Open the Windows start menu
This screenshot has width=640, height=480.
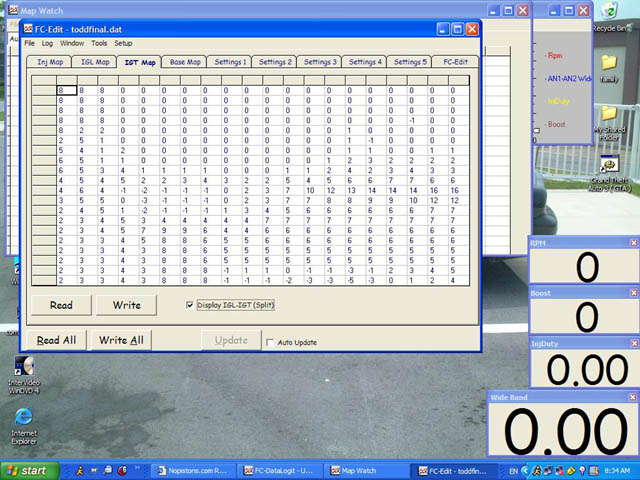tap(29, 471)
